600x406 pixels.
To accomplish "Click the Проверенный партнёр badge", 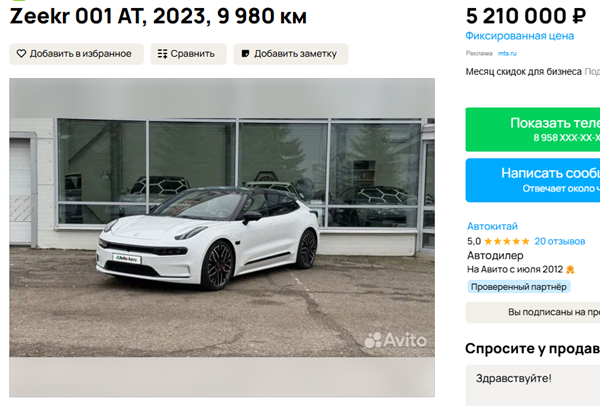I will 518,287.
